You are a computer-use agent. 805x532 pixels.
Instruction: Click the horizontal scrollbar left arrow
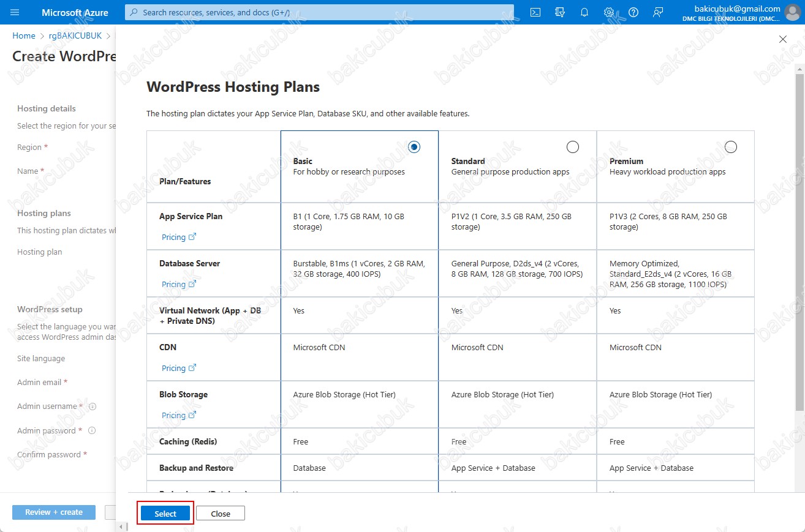tap(121, 526)
